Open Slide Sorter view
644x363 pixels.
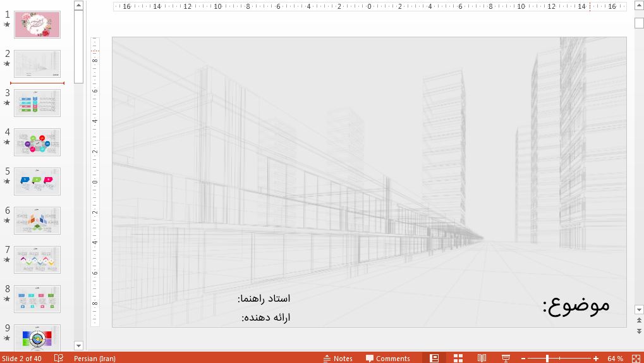pyautogui.click(x=458, y=358)
